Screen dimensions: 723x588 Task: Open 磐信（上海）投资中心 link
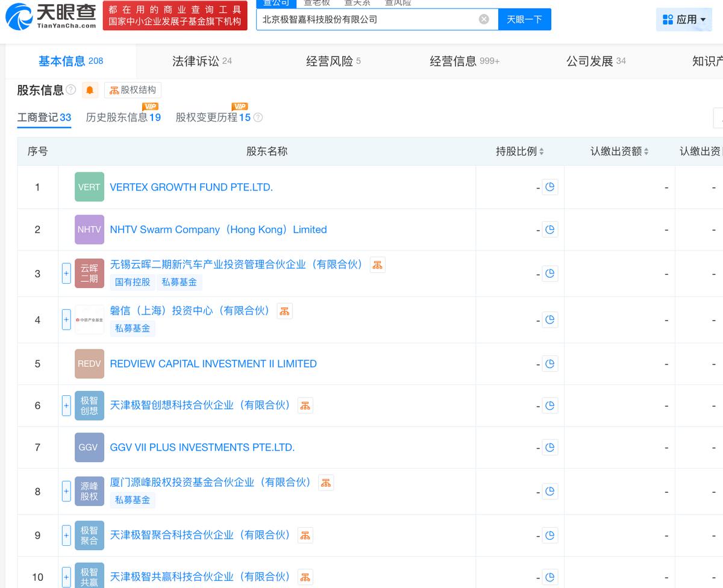(190, 311)
